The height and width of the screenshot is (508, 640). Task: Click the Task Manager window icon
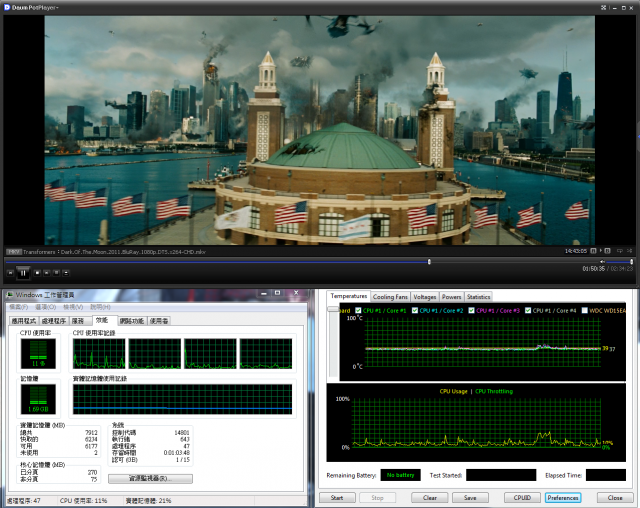point(9,294)
